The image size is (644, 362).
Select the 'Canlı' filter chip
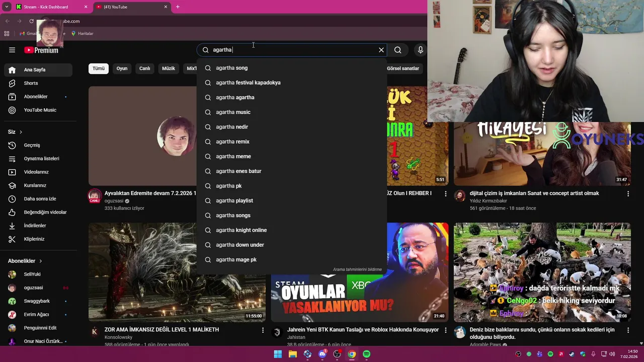point(145,68)
